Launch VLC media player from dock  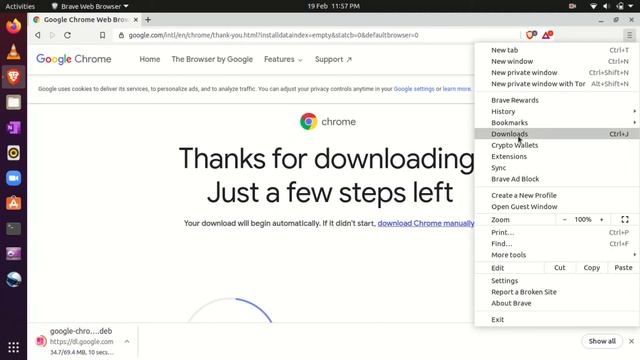point(13,51)
